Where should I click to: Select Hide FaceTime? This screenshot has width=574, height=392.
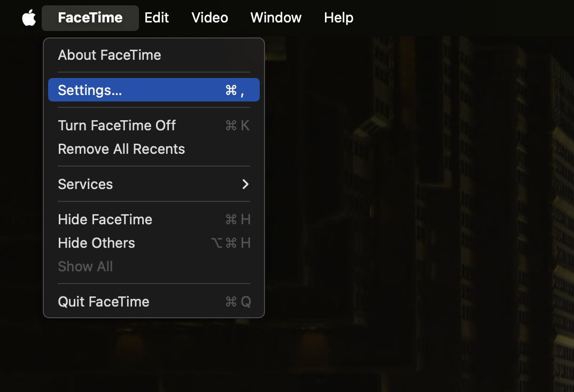[x=105, y=219]
